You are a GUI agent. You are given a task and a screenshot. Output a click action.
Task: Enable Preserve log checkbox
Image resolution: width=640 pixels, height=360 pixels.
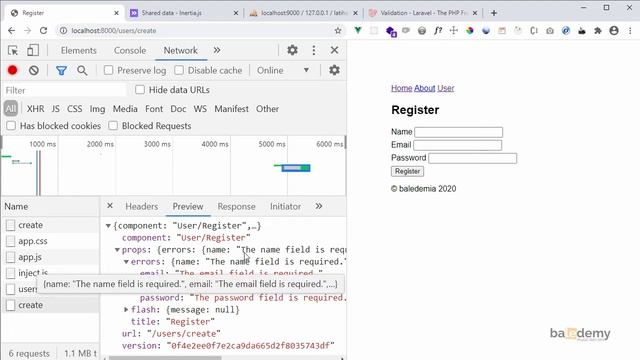[x=108, y=70]
